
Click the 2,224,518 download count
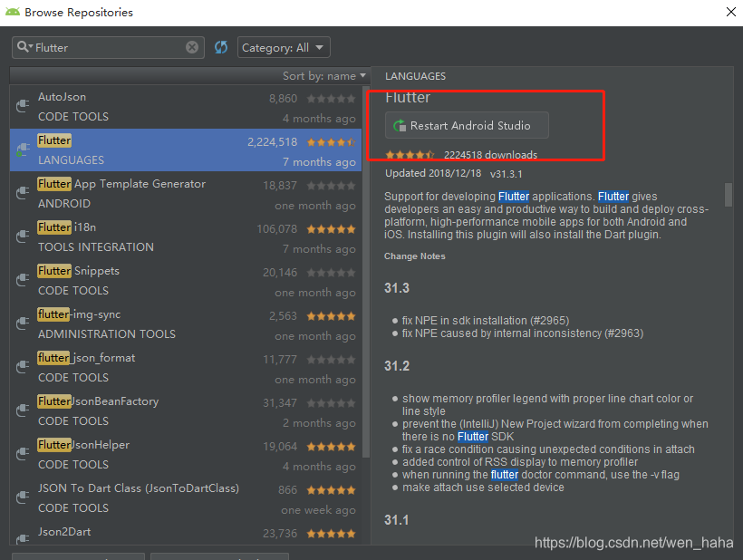[272, 142]
